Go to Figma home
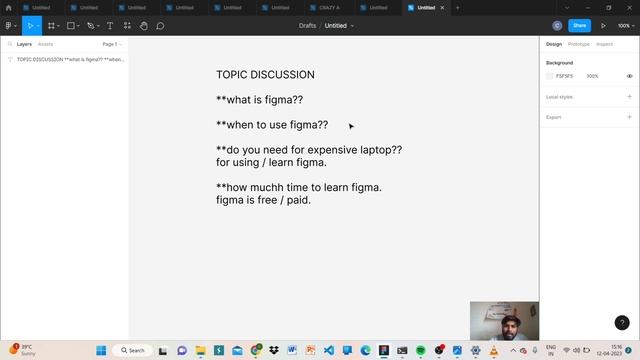The width and height of the screenshot is (640, 360). tap(9, 7)
